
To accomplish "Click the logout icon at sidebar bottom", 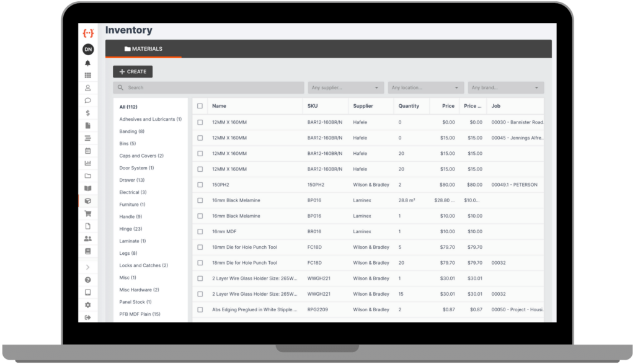I will 88,316.
